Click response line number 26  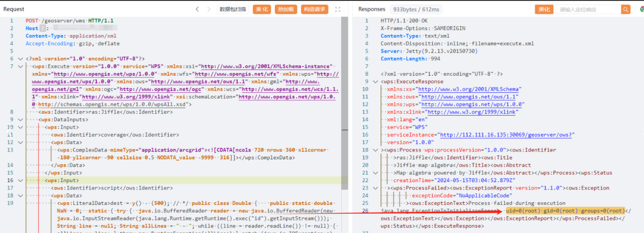coord(366,211)
